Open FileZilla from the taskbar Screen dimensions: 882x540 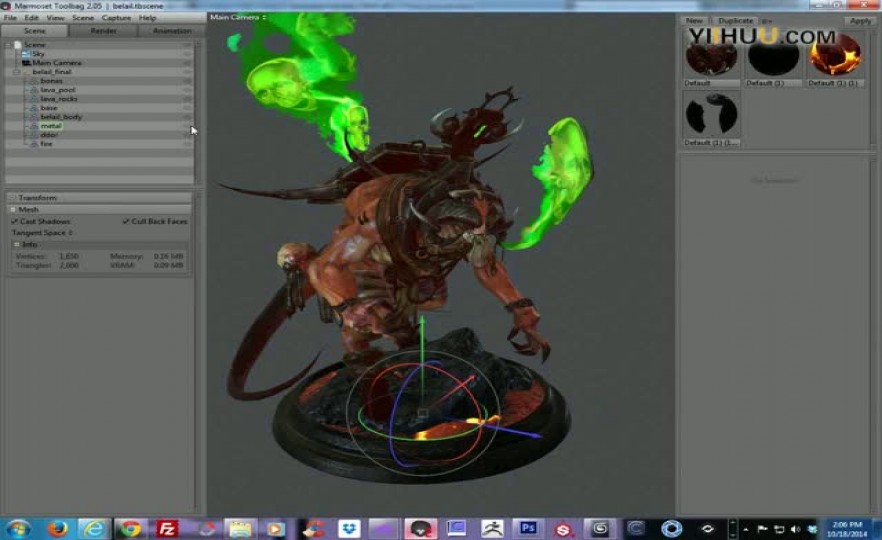click(167, 529)
